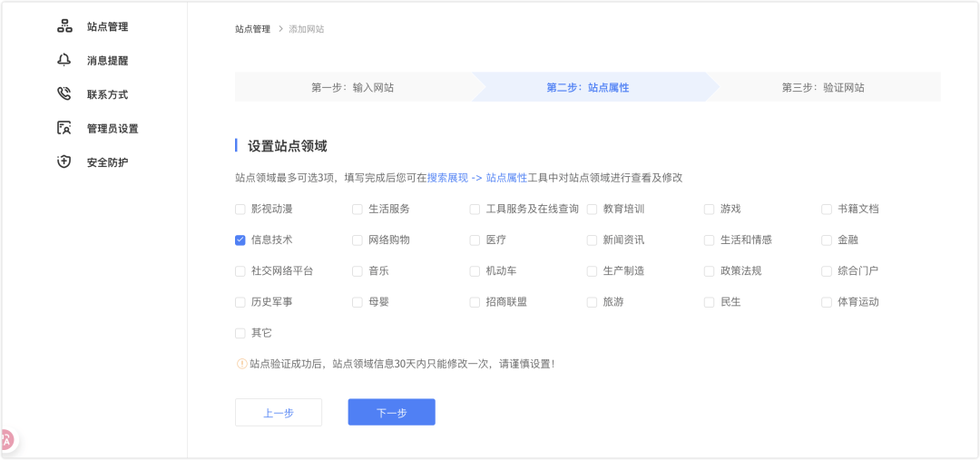Open 联系方式 in the sidebar

tap(107, 94)
